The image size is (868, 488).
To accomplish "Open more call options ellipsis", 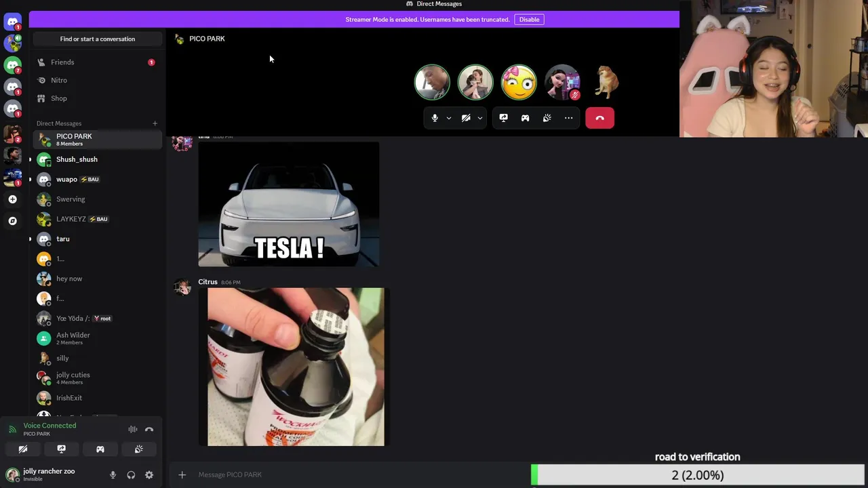I will pos(568,118).
